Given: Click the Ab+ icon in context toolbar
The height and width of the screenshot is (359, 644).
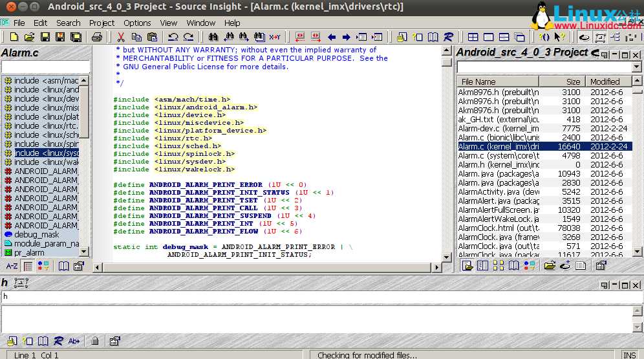Looking at the screenshot, I should click(x=74, y=340).
